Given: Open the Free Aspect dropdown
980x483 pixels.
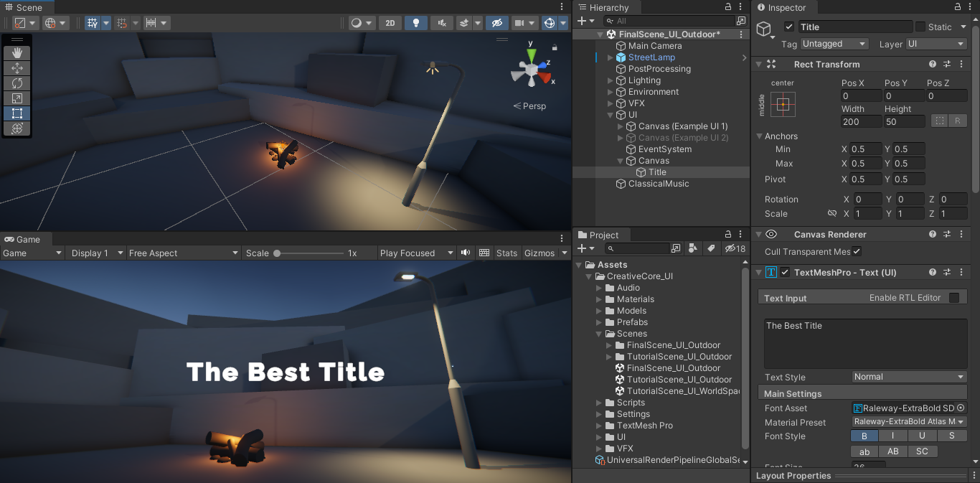Looking at the screenshot, I should pyautogui.click(x=183, y=253).
